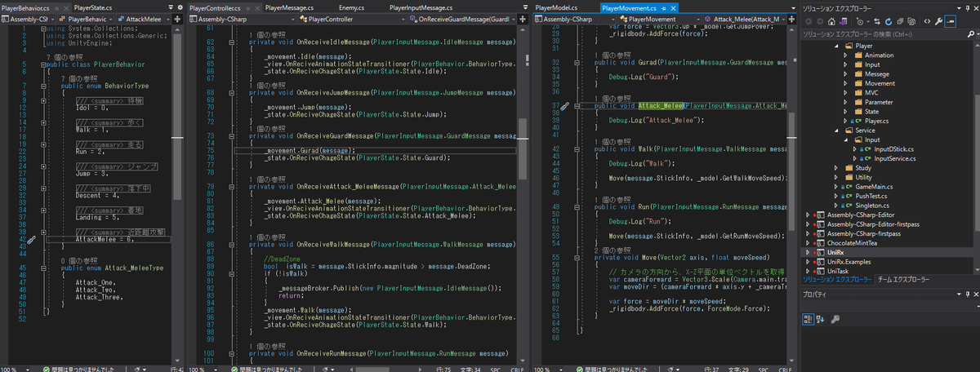Collapse the Player folder in the tree

tap(835, 46)
